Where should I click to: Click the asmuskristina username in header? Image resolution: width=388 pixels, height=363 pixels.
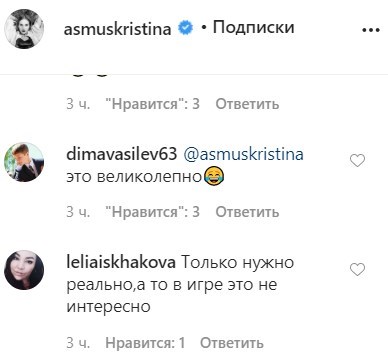(x=117, y=29)
